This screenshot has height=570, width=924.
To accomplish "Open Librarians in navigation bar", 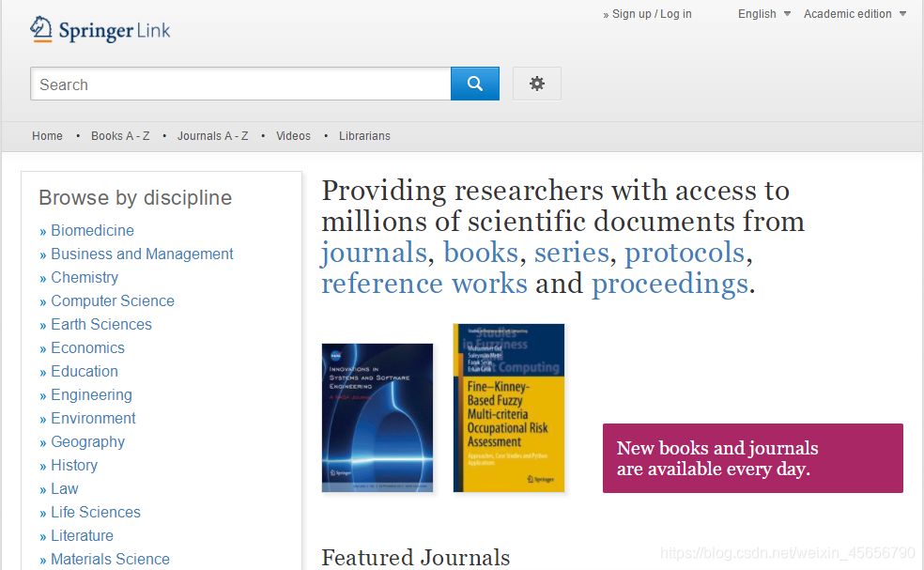I will (364, 136).
